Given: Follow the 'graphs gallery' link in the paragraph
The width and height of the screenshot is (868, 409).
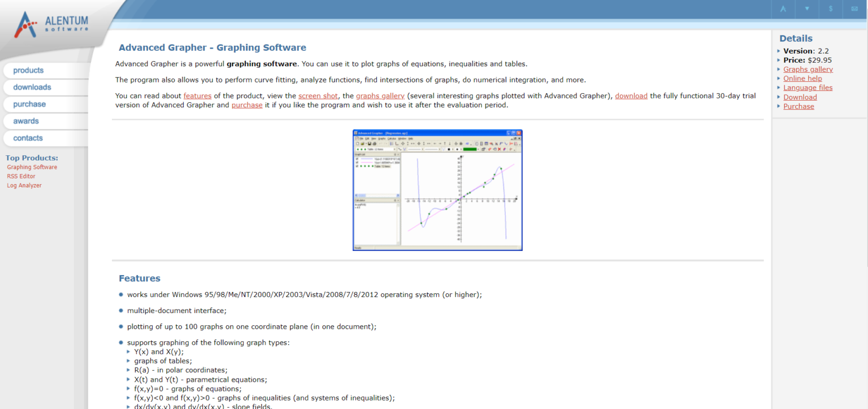Looking at the screenshot, I should pos(380,96).
